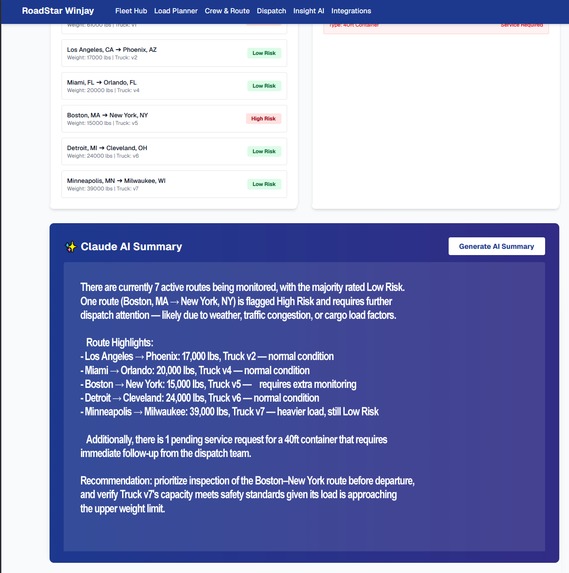Click summary line "Boston → New York: 15,000 lbs"
This screenshot has height=573, width=569.
[x=218, y=384]
